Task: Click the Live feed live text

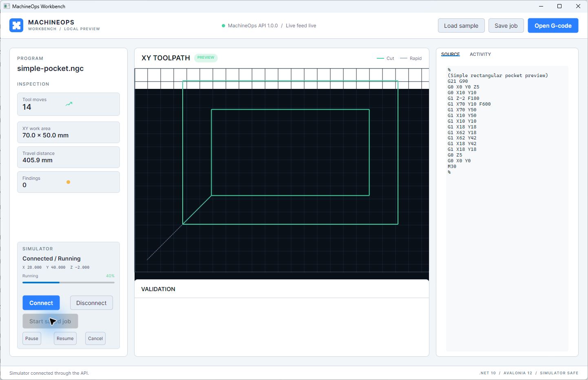Action: pos(301,26)
